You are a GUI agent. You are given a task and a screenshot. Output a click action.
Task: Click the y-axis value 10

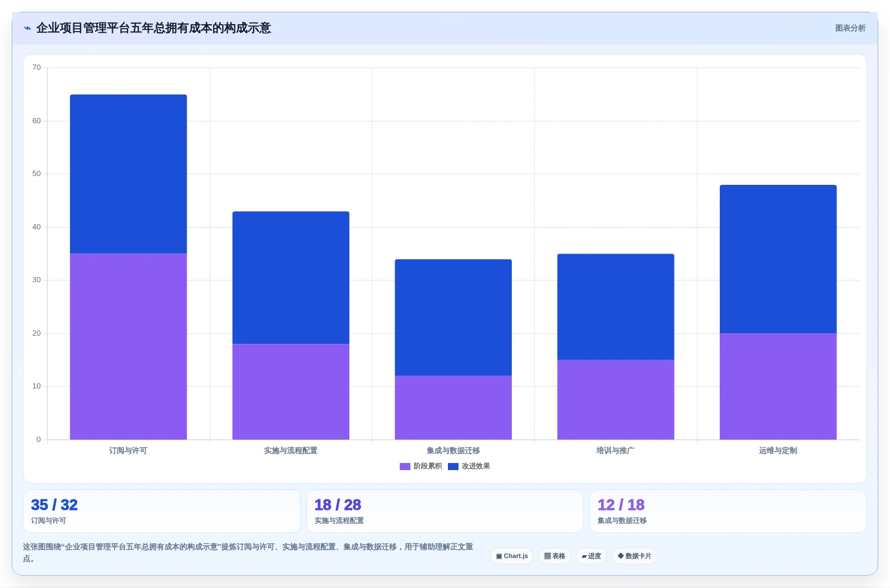36,386
